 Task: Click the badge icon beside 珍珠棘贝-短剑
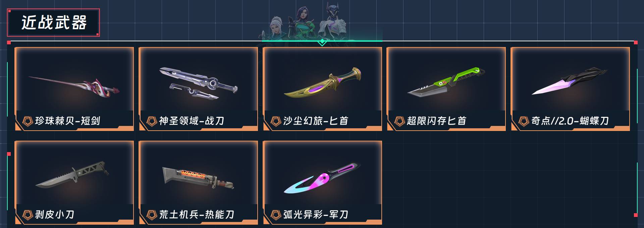27,121
